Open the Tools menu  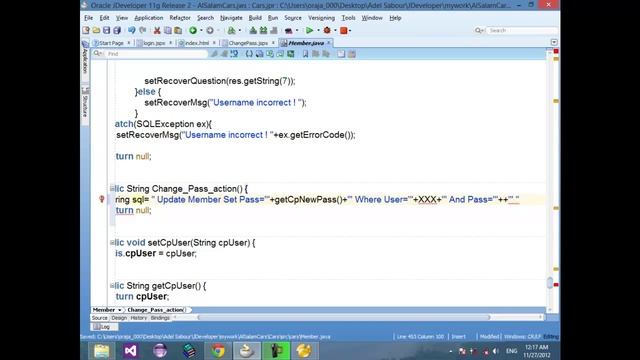[348, 18]
